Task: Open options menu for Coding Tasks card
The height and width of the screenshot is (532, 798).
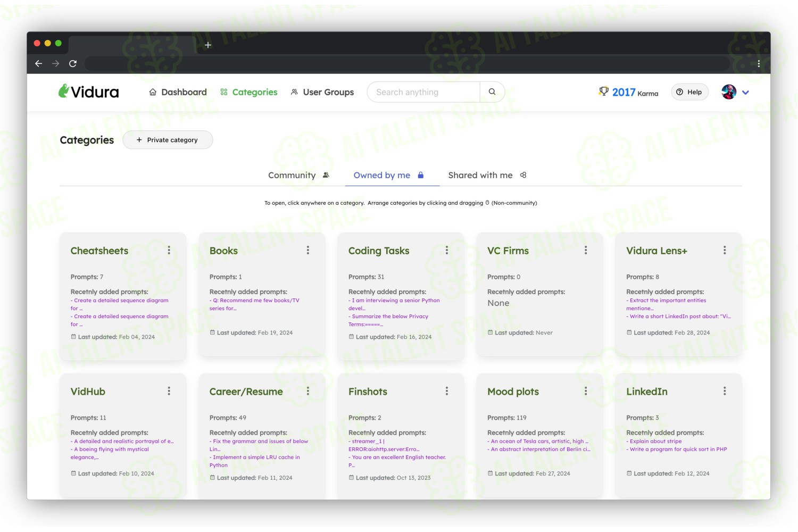Action: pos(447,250)
